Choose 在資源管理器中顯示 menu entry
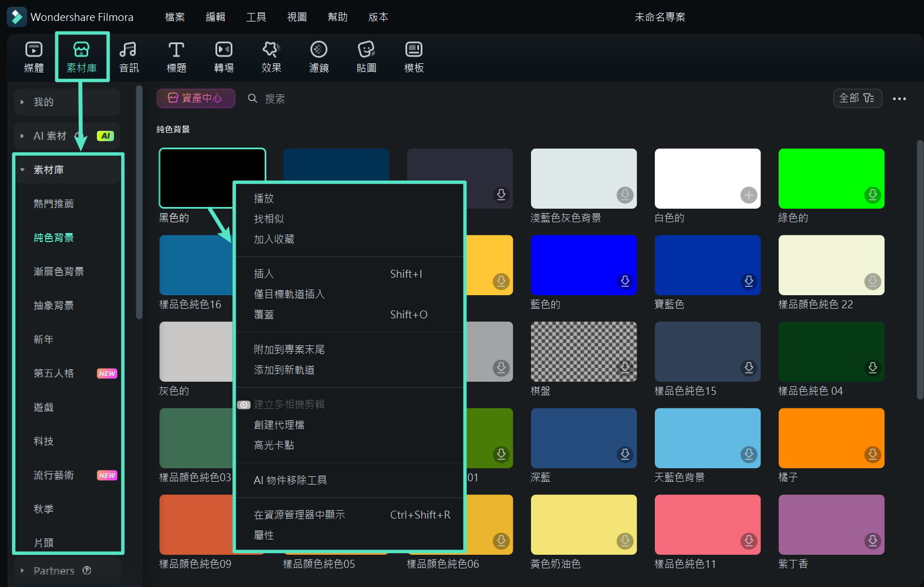The image size is (924, 587). click(350, 515)
